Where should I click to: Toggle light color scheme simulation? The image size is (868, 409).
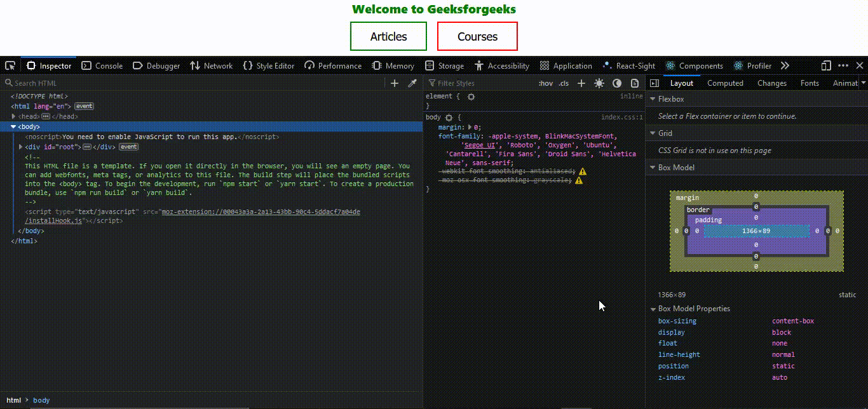click(599, 83)
